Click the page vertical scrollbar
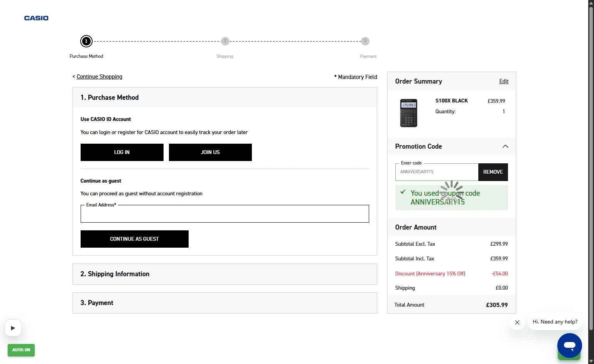Image resolution: width=594 pixels, height=364 pixels. (591, 168)
